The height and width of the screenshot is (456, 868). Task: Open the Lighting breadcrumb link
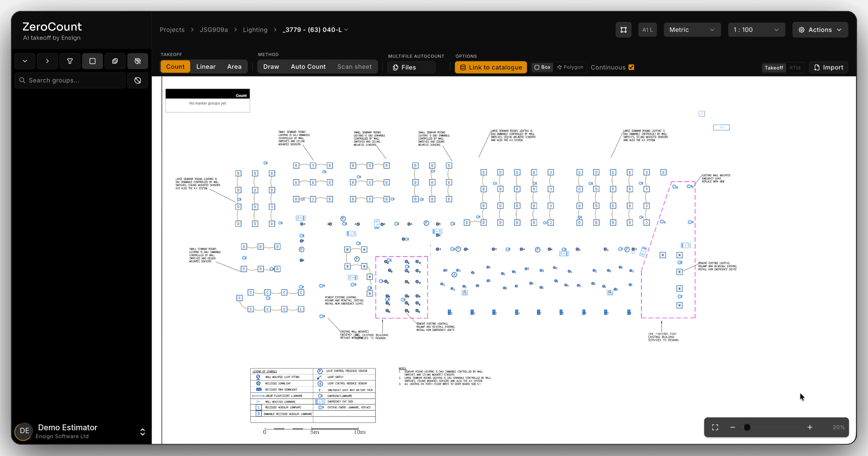tap(255, 30)
